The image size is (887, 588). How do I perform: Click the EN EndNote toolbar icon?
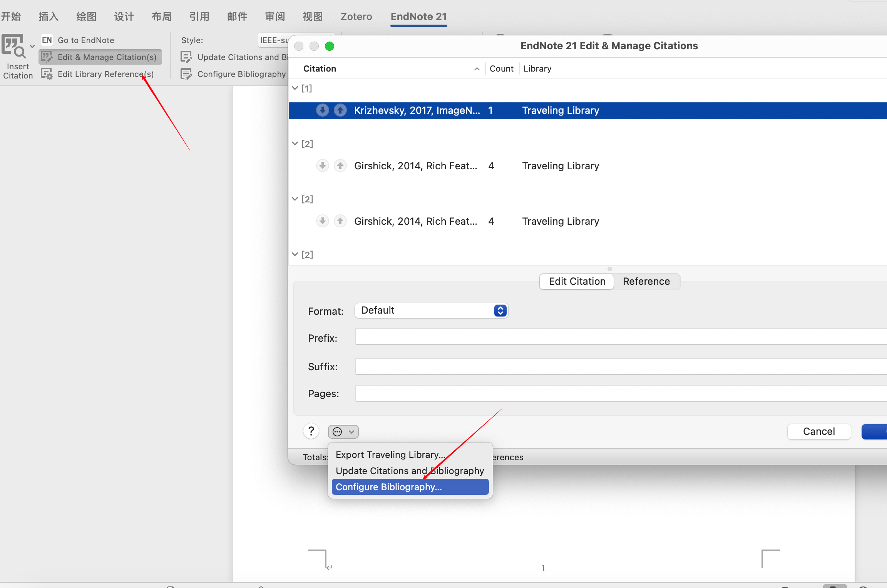click(46, 39)
